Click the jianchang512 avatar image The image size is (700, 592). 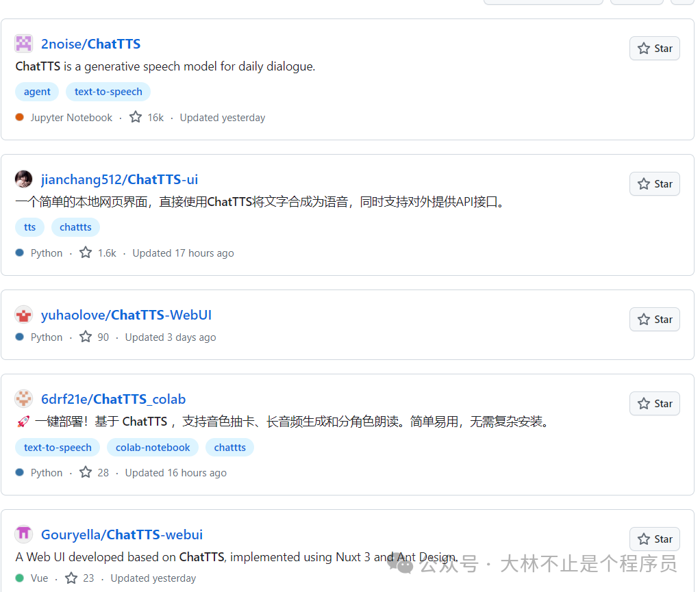pyautogui.click(x=24, y=179)
